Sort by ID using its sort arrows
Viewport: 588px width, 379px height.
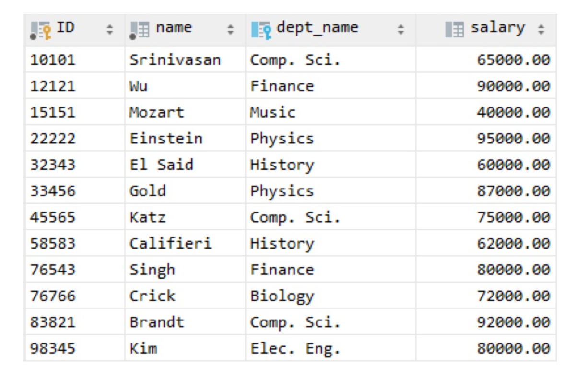coord(110,30)
